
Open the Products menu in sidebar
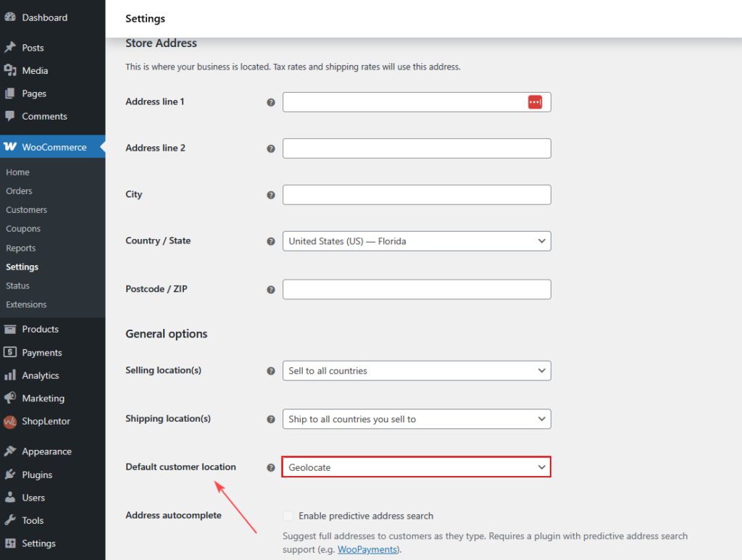(x=40, y=330)
